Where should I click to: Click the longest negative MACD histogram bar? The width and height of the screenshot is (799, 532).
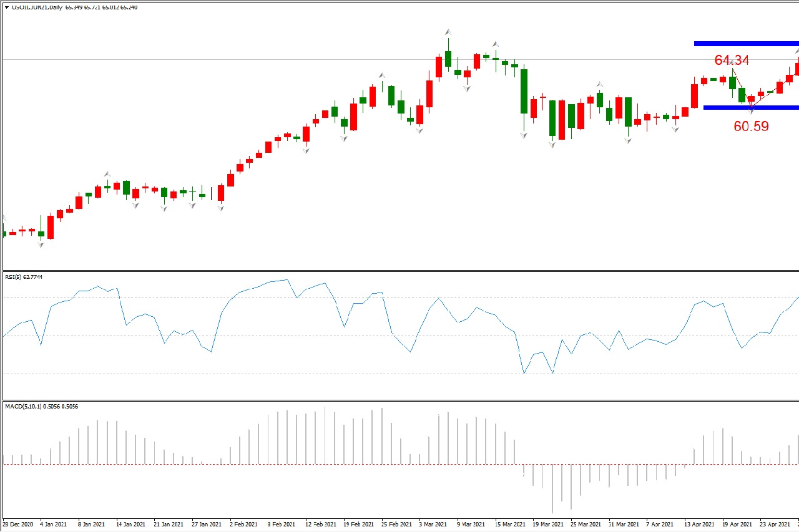coord(552,488)
